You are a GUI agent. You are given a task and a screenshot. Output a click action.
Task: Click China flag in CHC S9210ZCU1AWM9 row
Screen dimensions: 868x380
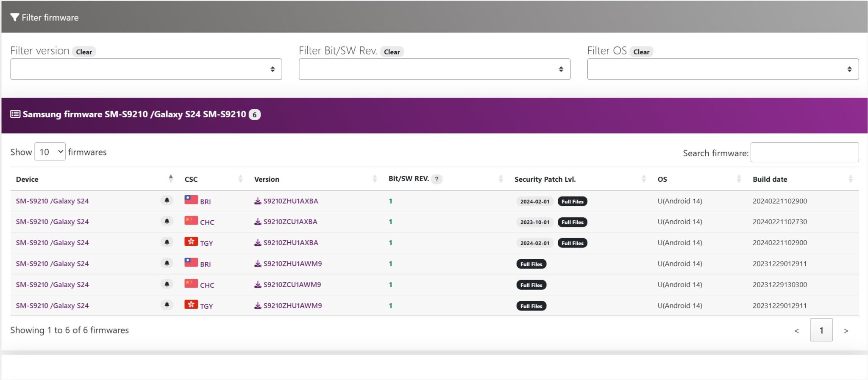pos(191,283)
